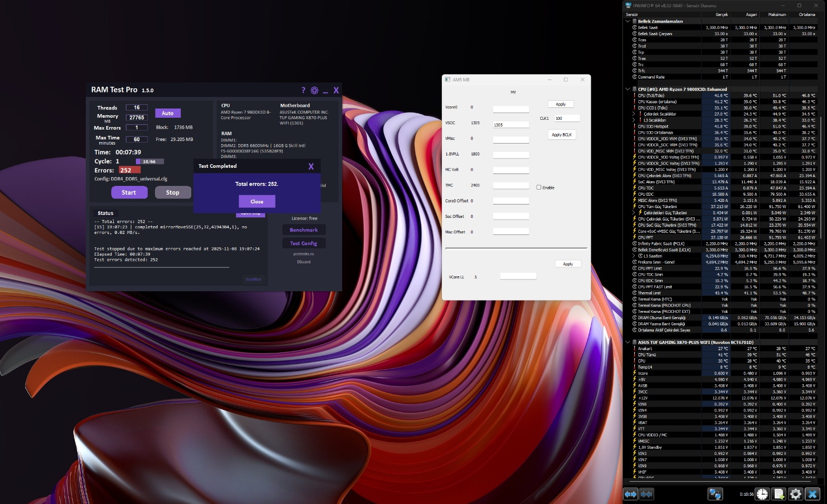Click the chip icon beside Bellek Zamanlamaları
The height and width of the screenshot is (504, 827).
pos(634,21)
